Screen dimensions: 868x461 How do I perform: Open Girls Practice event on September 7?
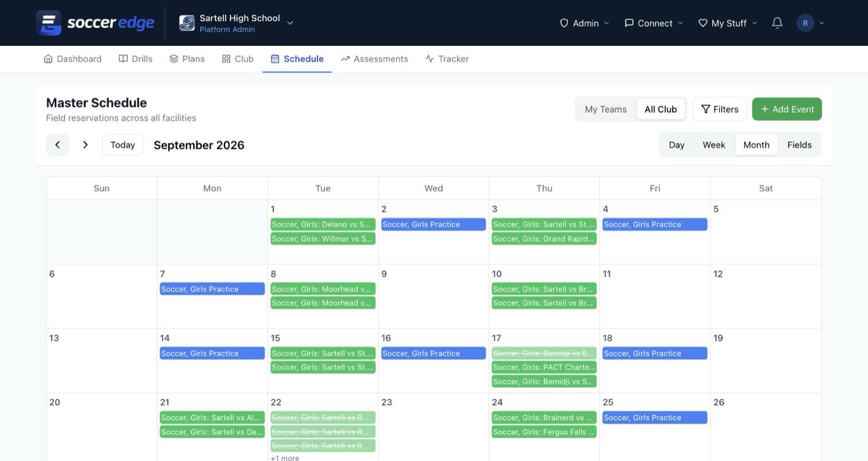212,289
